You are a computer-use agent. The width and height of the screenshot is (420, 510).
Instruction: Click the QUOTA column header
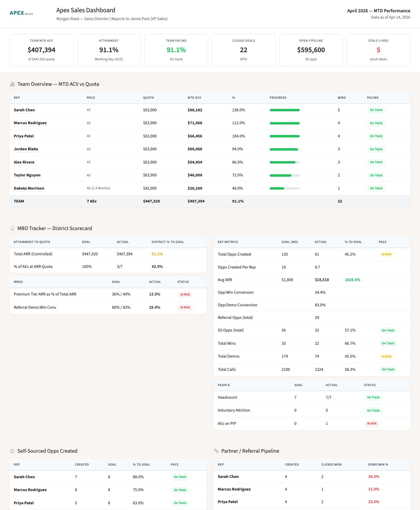[x=148, y=98]
